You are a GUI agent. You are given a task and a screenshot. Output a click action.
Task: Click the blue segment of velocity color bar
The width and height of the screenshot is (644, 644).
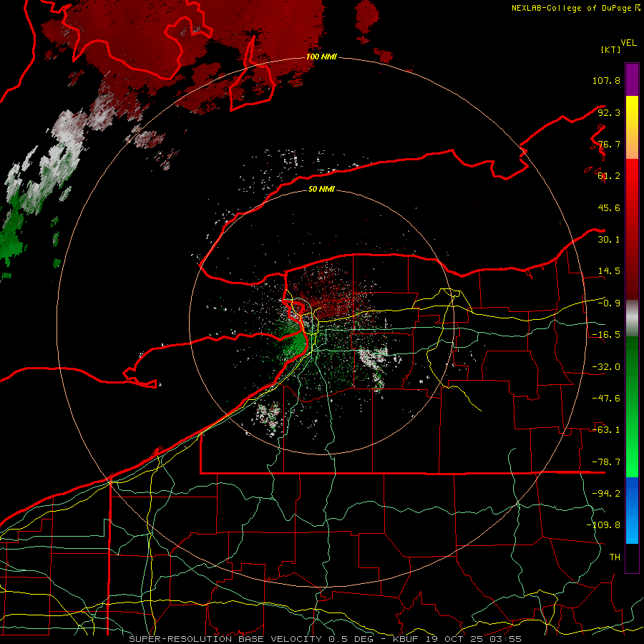pyautogui.click(x=632, y=510)
